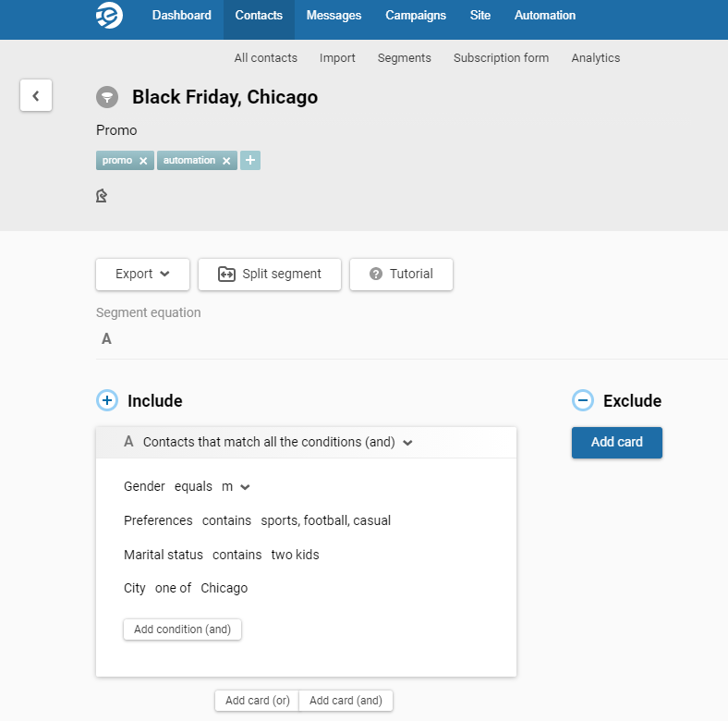Switch to the Segments tab
728x721 pixels.
405,57
